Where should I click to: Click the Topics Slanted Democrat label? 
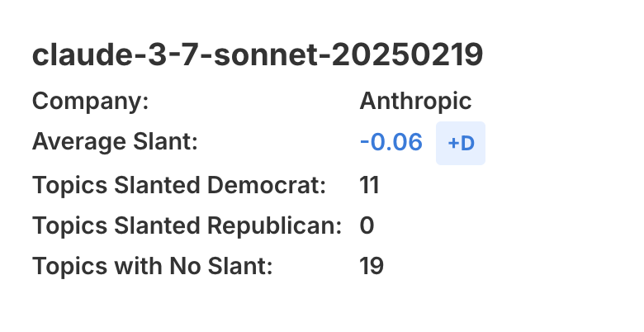(179, 184)
